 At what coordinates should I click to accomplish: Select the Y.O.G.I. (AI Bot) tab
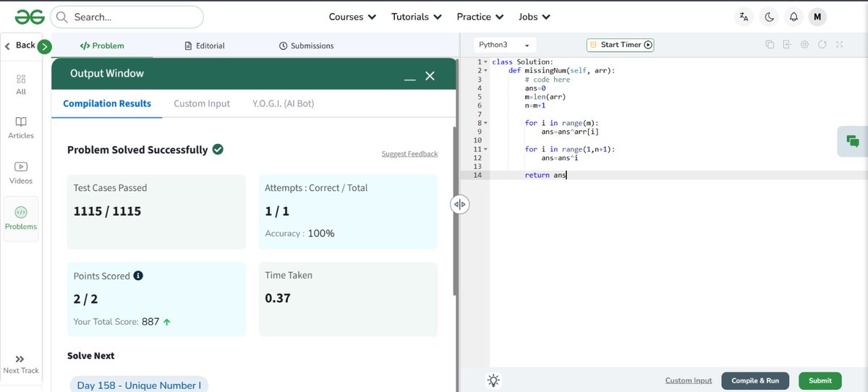283,103
